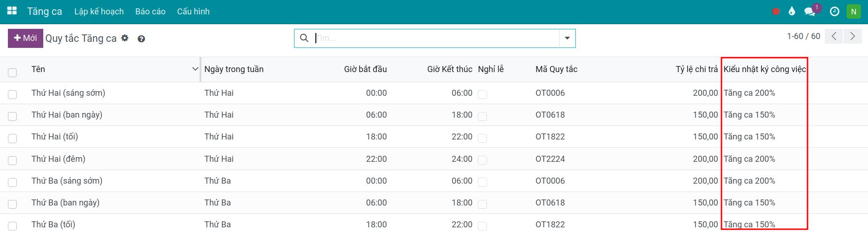This screenshot has height=232, width=868.
Task: Open the Thứ Ba (sáng sớm) record
Action: (67, 181)
